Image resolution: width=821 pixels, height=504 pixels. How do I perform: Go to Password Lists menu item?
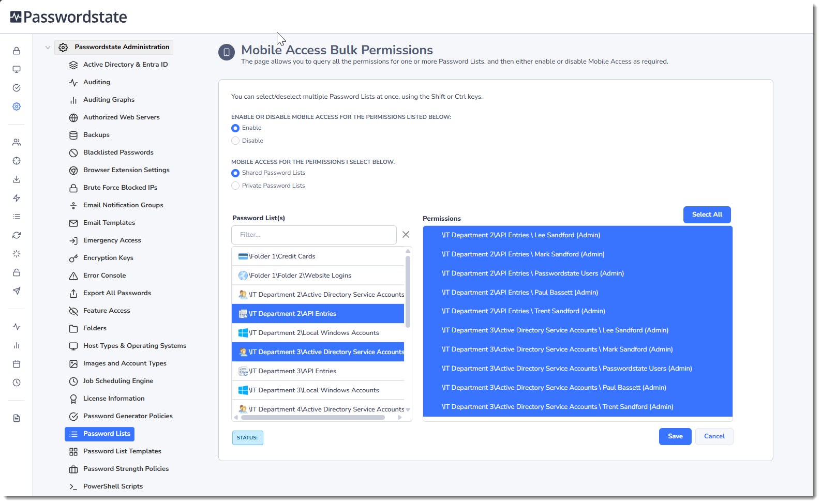pyautogui.click(x=99, y=434)
